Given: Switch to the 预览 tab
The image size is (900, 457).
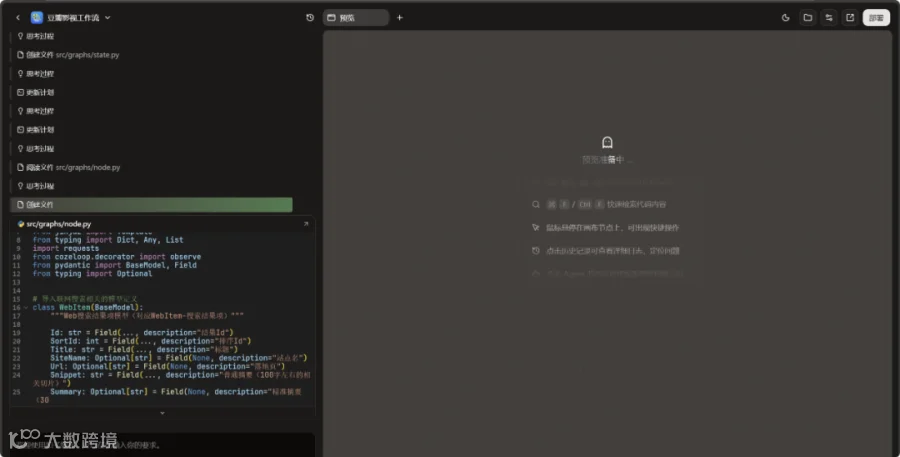Looking at the screenshot, I should point(355,18).
